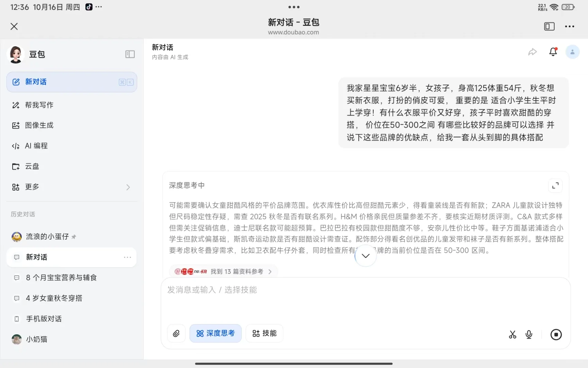Open the browser split-view panel icon
Viewport: 588px width, 368px height.
point(549,27)
